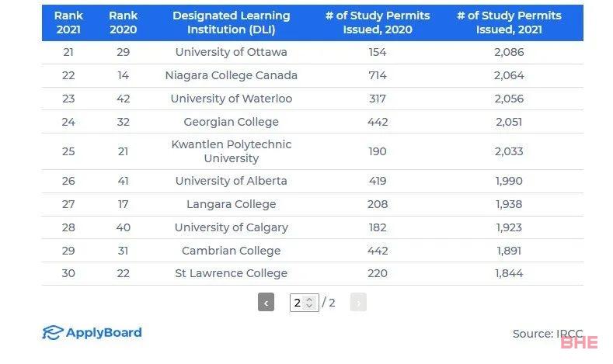Increment page number stepper up arrow
This screenshot has width=613, height=364.
point(310,300)
